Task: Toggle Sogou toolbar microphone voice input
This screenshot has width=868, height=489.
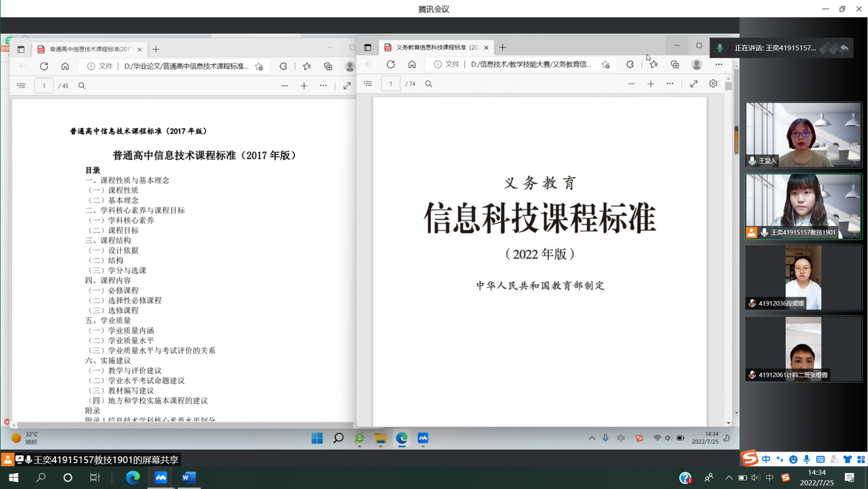Action: pos(806,459)
